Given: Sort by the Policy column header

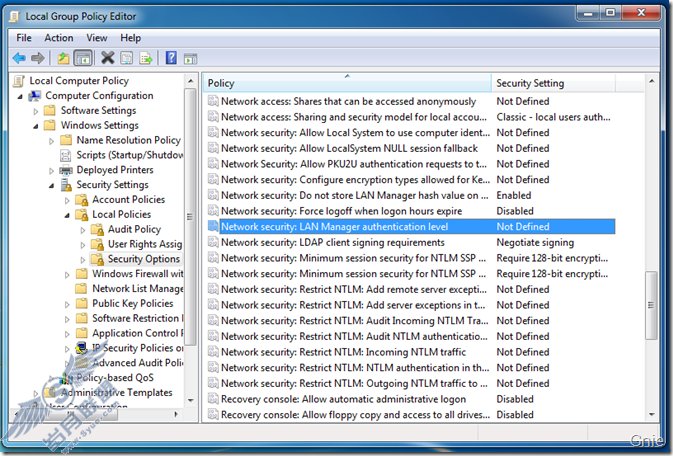Looking at the screenshot, I should pyautogui.click(x=347, y=83).
